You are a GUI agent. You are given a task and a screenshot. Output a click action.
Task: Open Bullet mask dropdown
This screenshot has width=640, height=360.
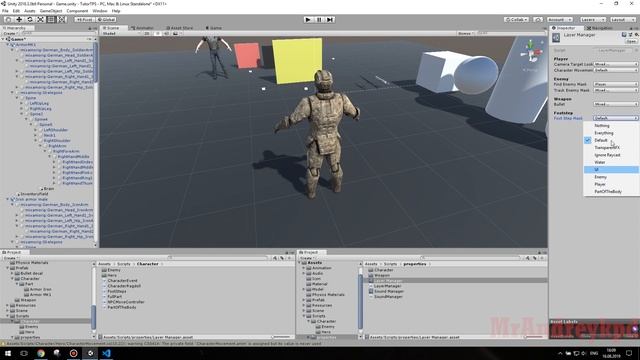(616, 104)
